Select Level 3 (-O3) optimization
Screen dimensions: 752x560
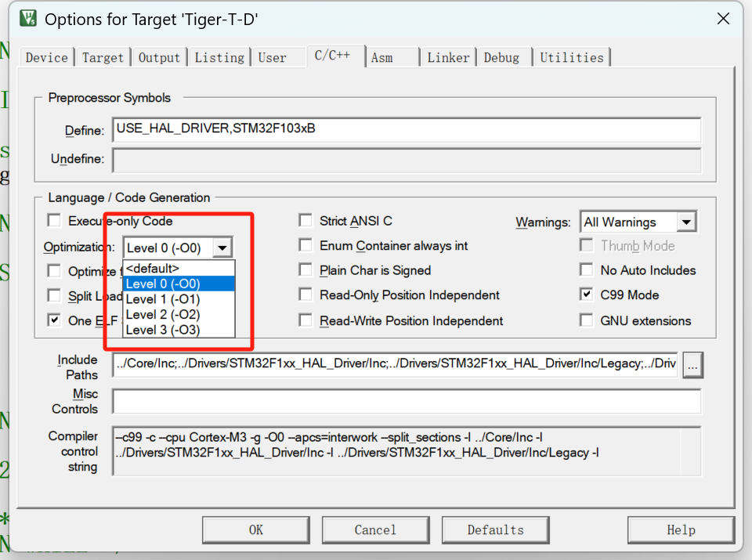point(179,330)
